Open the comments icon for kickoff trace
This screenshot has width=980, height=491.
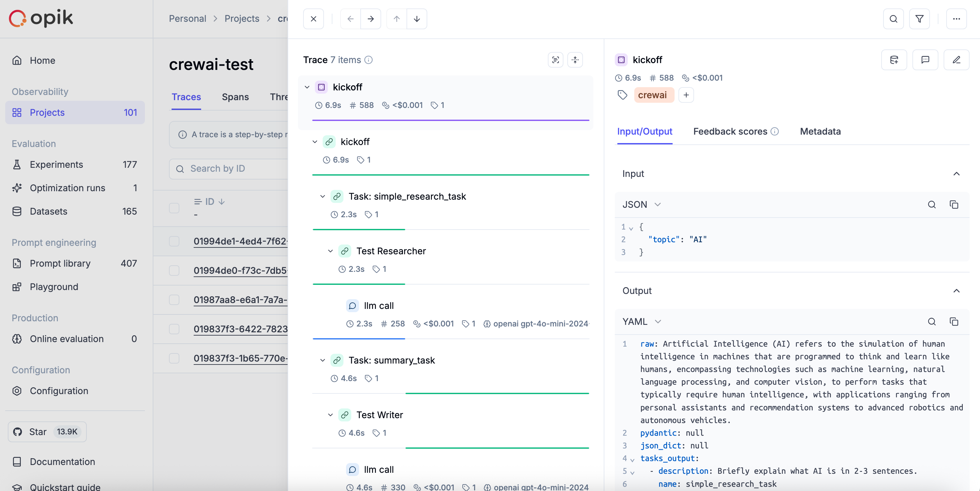(925, 60)
